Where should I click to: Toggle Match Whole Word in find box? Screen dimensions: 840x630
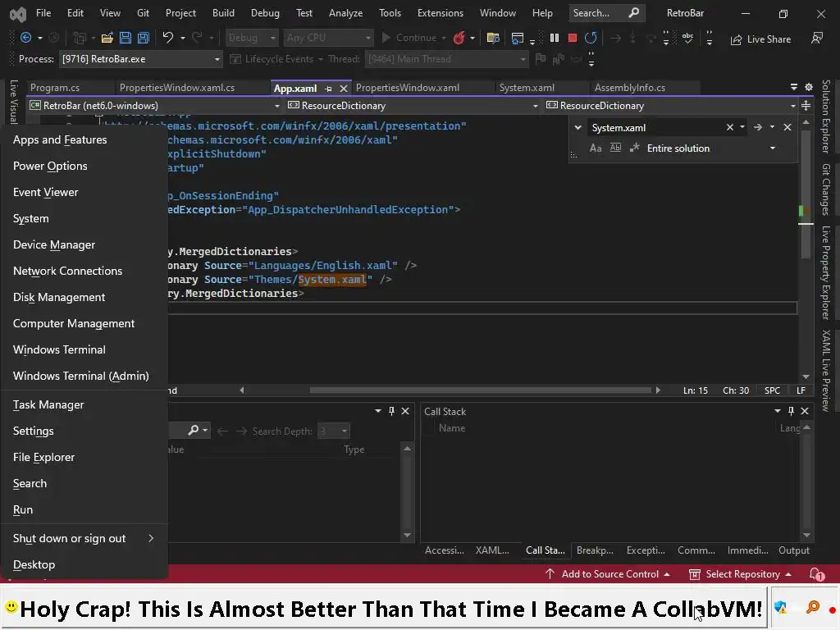point(615,148)
